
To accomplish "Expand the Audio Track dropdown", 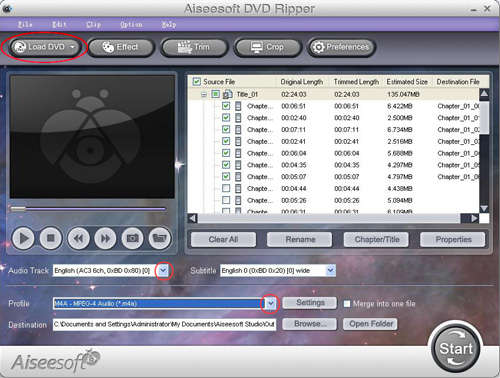I will click(163, 271).
